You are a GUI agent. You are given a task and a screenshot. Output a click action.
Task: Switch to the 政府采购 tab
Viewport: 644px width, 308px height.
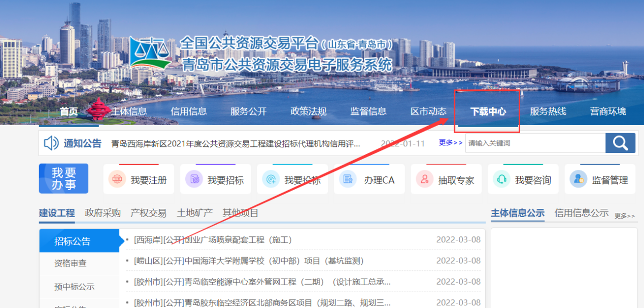click(x=103, y=213)
